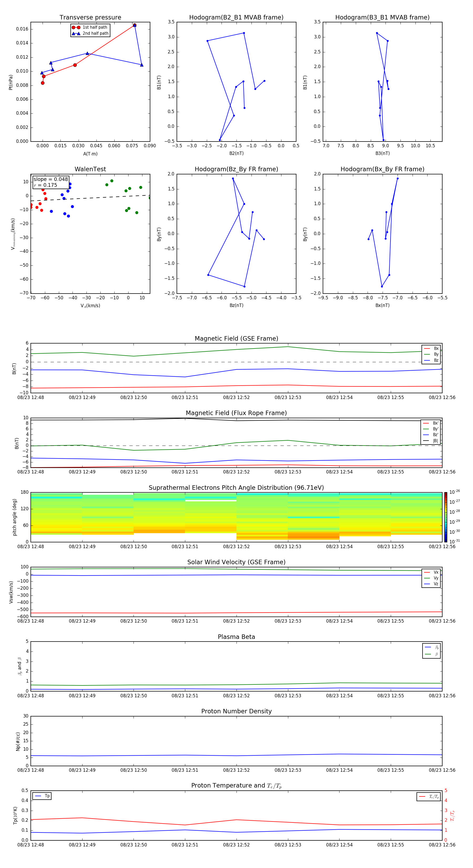Click the 'Tp' legend entry in temperature plot

tap(42, 796)
